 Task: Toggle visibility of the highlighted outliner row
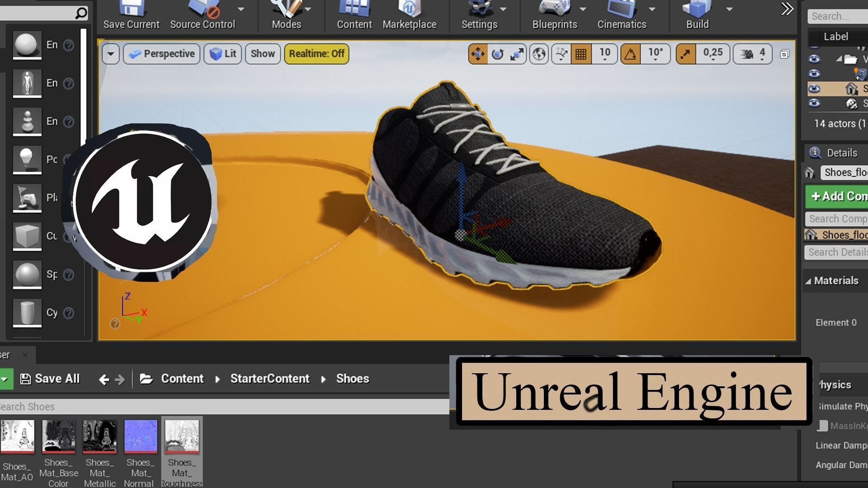[x=814, y=89]
